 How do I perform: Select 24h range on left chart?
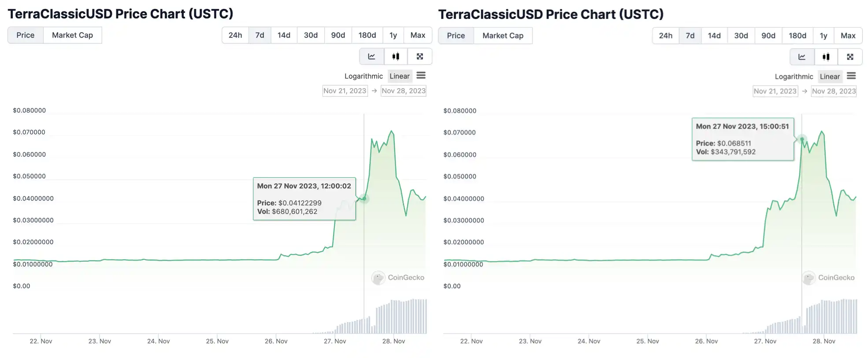[235, 35]
